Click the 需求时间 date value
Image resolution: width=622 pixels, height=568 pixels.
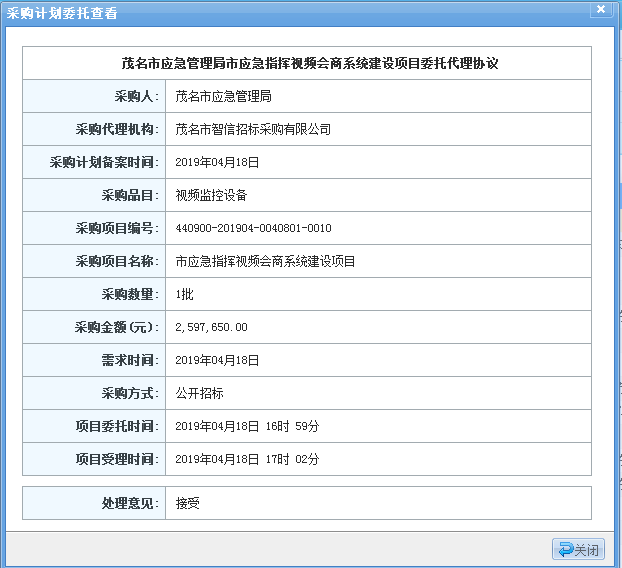coord(217,360)
